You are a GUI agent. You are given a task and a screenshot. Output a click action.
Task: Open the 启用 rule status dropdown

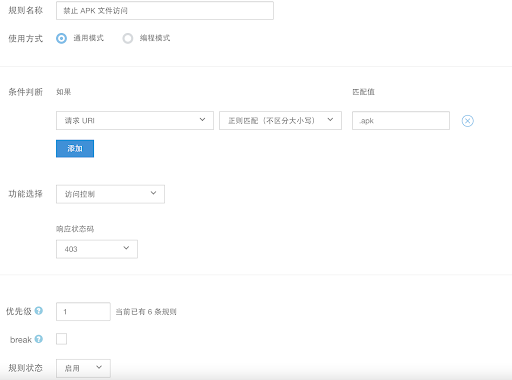click(x=83, y=368)
